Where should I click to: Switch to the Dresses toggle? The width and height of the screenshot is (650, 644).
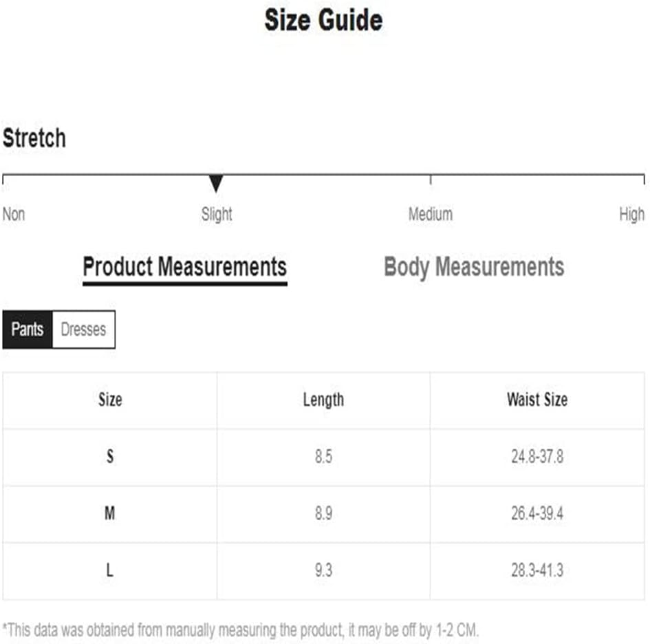point(83,330)
